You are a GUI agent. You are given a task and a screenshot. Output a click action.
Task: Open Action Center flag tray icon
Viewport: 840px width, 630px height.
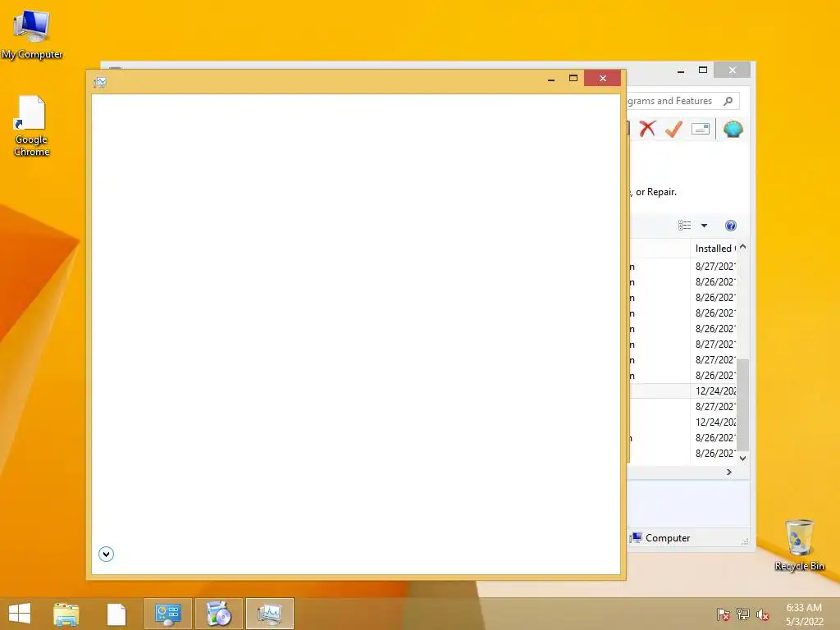[x=723, y=614]
